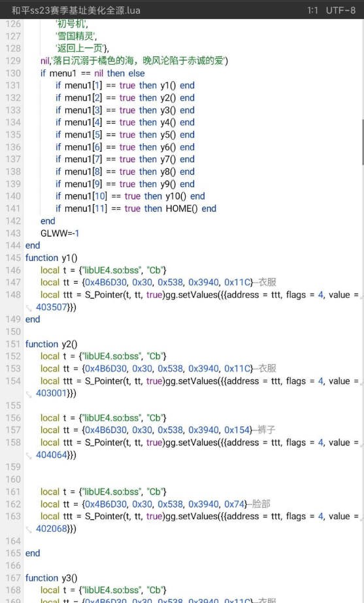Click S_Pointer call on line 148
The image size is (364, 603).
(125, 294)
